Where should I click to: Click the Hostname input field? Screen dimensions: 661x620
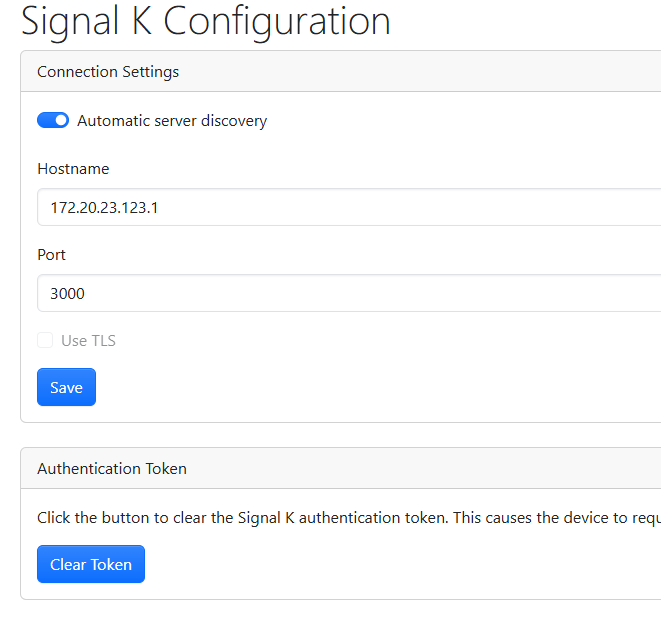[x=349, y=207]
